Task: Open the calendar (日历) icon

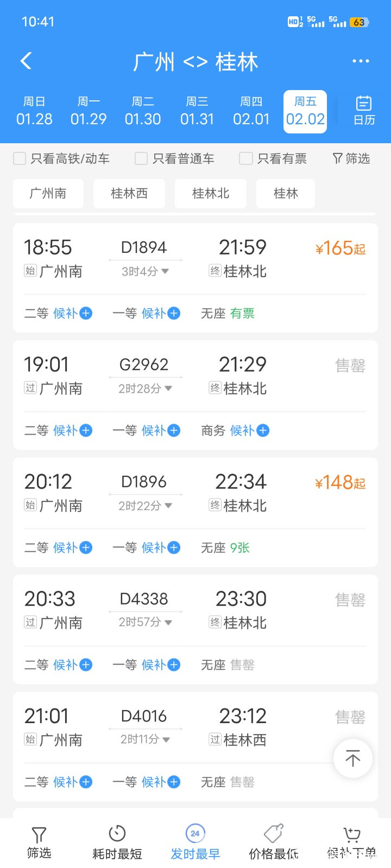Action: 363,111
